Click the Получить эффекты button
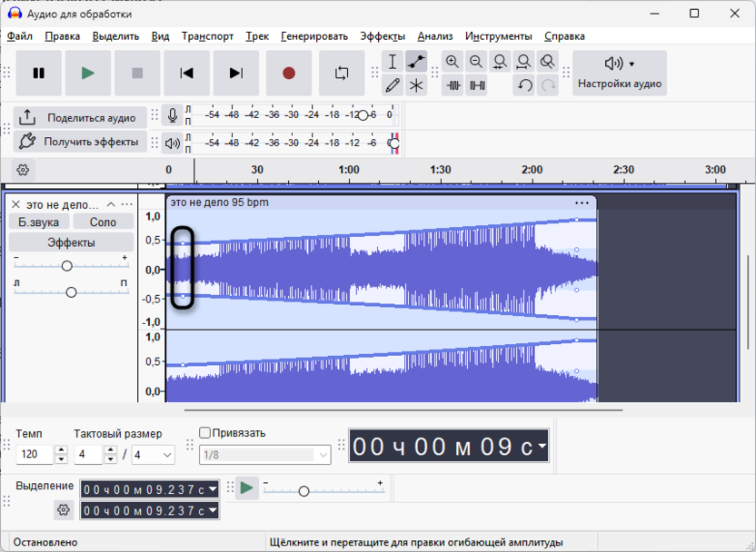The height and width of the screenshot is (552, 756). [x=79, y=142]
